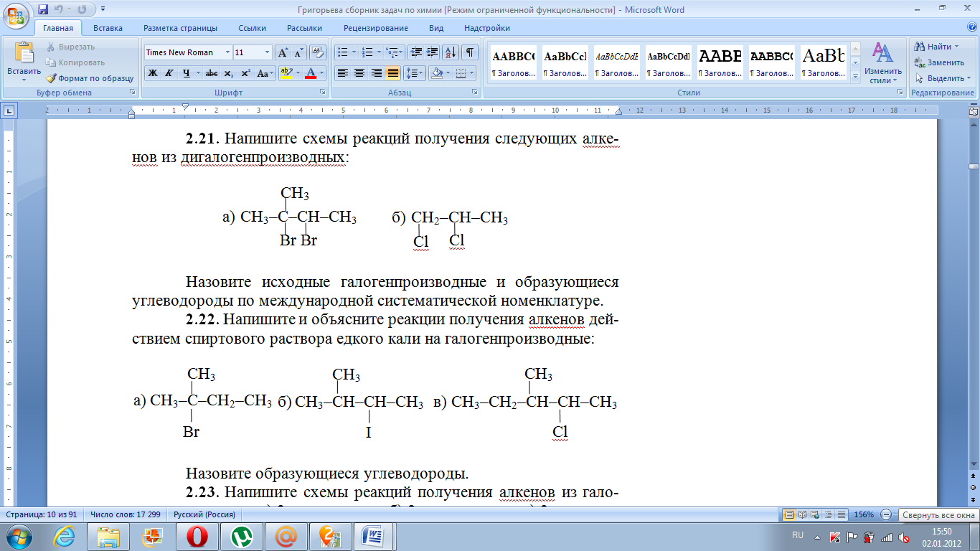Viewport: 980px width, 551px height.
Task: Click the Format Painter brush (Формат по образцу)
Action: tap(90, 78)
